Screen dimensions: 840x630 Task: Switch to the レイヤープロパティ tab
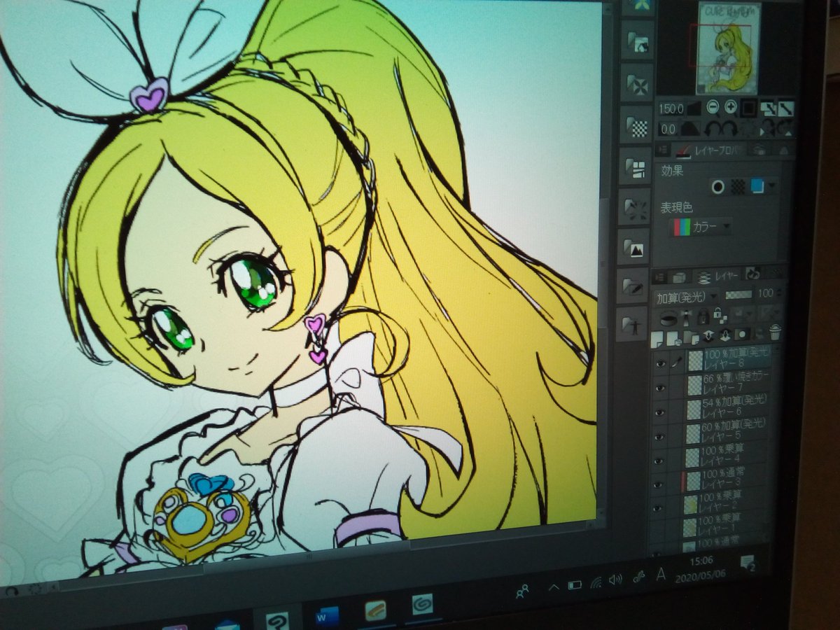(x=708, y=150)
